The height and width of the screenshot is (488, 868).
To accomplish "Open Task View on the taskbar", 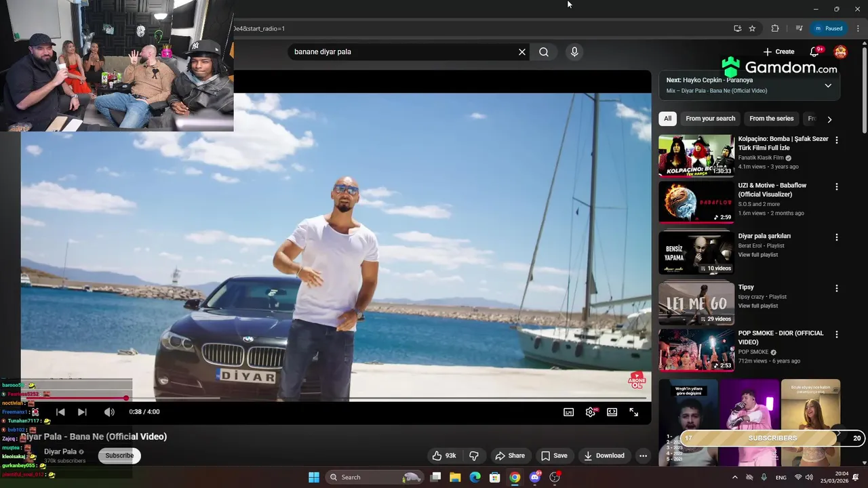I will (436, 477).
